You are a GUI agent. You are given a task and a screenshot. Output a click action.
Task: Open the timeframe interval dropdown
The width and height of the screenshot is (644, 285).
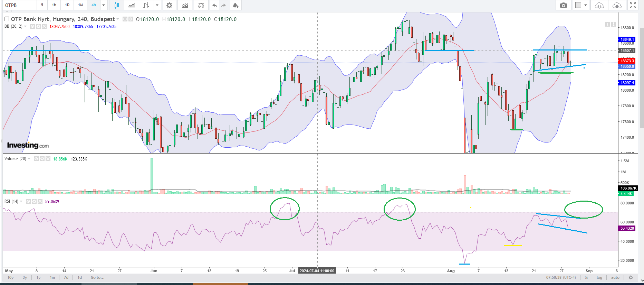[104, 5]
